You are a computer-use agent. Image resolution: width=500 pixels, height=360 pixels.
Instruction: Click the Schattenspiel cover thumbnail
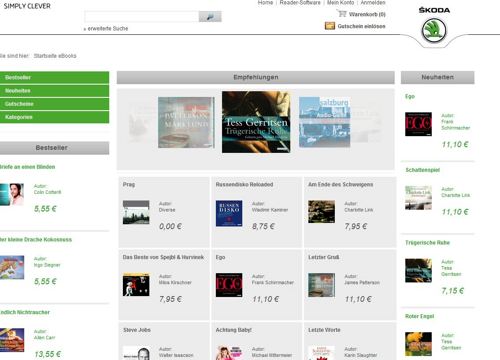pos(418,198)
